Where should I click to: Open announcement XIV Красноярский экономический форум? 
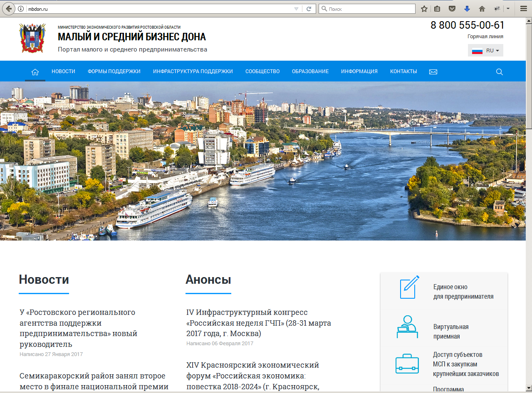(252, 376)
